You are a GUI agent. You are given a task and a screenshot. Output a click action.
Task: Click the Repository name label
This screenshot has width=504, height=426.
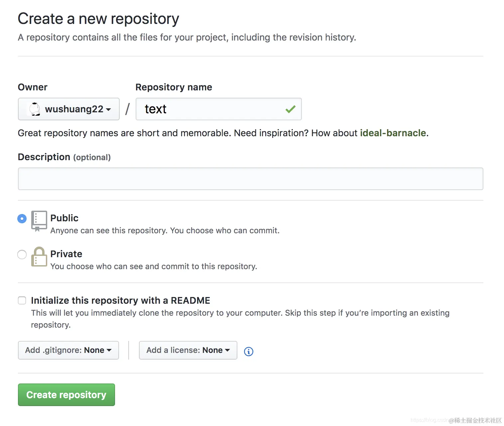pos(174,87)
